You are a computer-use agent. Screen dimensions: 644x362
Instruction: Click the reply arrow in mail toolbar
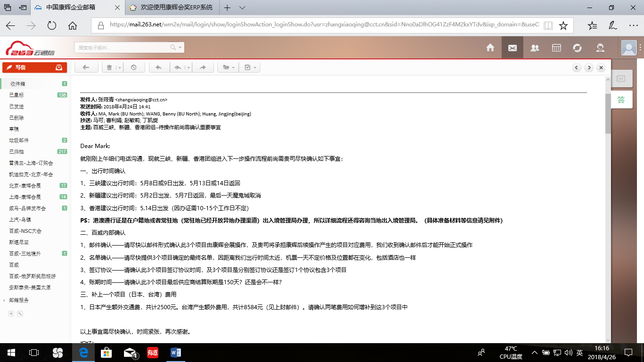pos(159,67)
